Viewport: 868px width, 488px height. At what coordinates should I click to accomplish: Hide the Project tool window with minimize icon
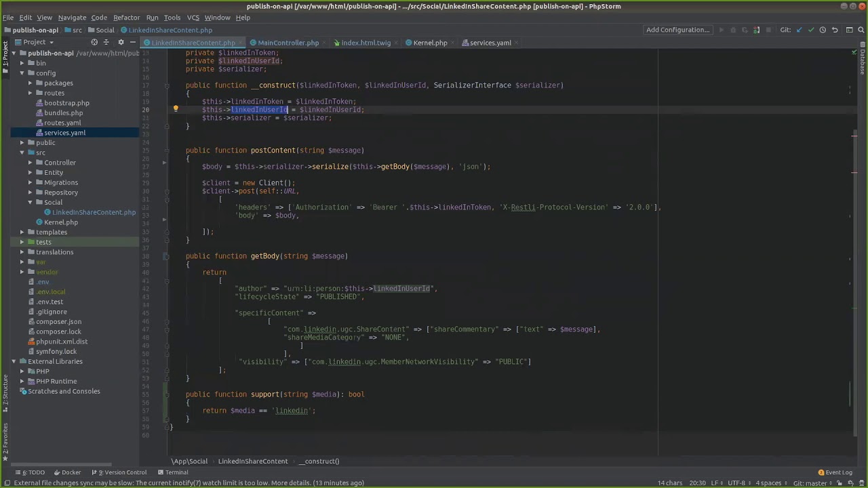[134, 42]
